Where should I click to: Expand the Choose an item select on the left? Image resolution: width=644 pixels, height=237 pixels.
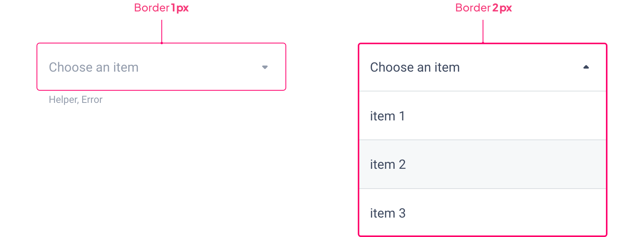click(161, 67)
